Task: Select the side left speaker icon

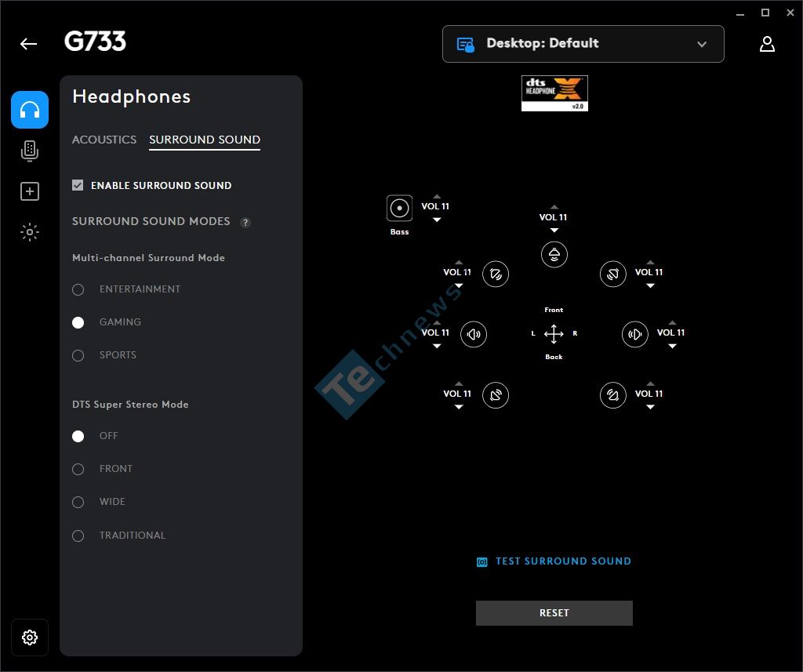Action: 474,335
